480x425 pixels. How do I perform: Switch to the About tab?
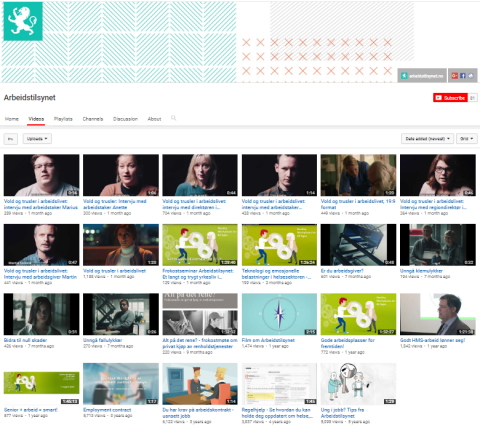154,119
